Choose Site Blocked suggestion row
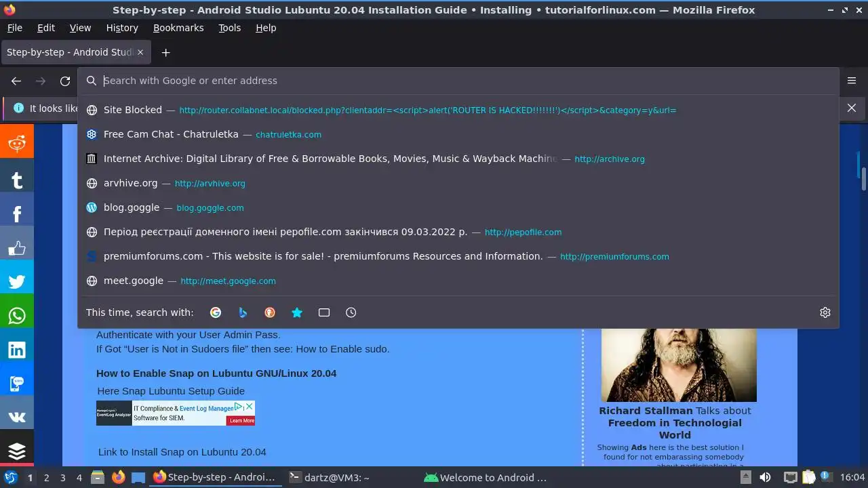This screenshot has width=868, height=488. [x=458, y=110]
